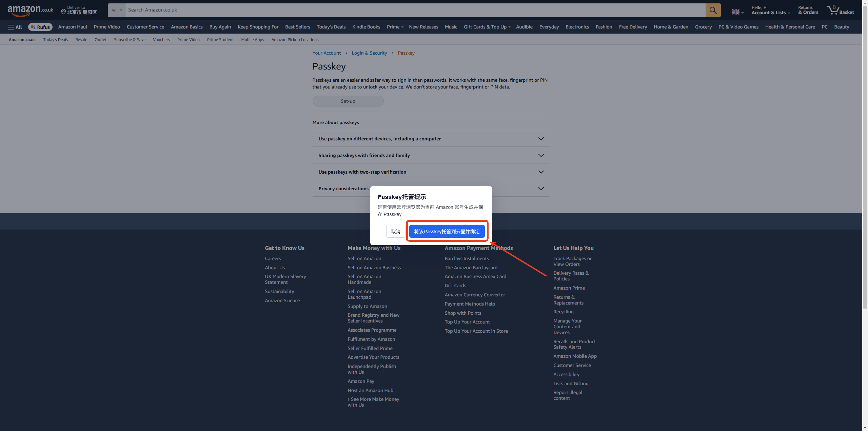Open Music in the navigation bar
This screenshot has width=868, height=431.
(x=451, y=27)
